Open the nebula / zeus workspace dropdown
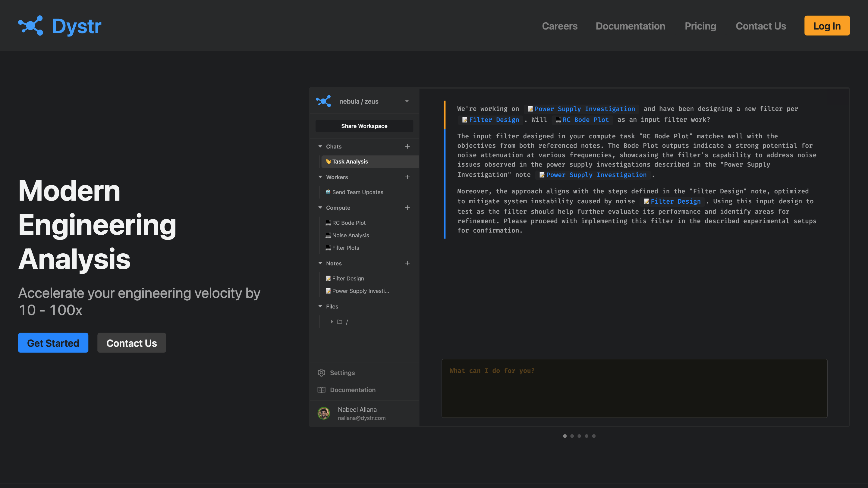The width and height of the screenshot is (868, 488). click(x=407, y=101)
